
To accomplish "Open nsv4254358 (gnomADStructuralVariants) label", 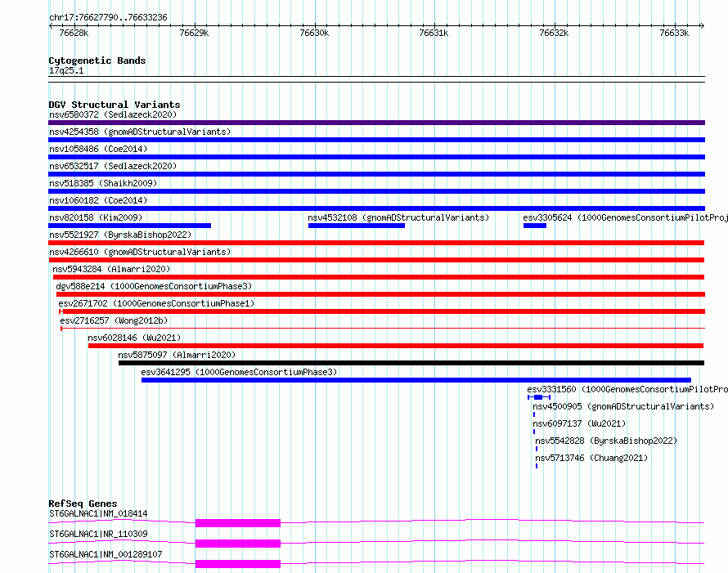I will tap(140, 132).
